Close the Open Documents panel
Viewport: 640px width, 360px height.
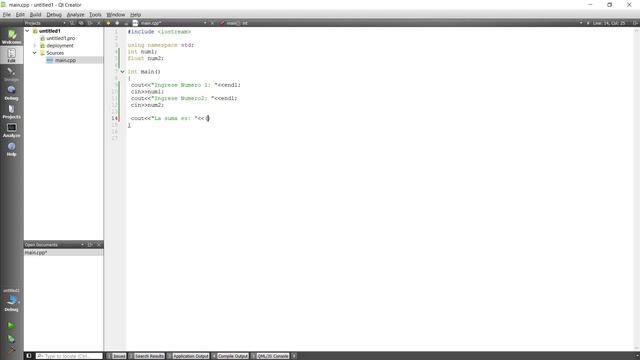[99, 244]
